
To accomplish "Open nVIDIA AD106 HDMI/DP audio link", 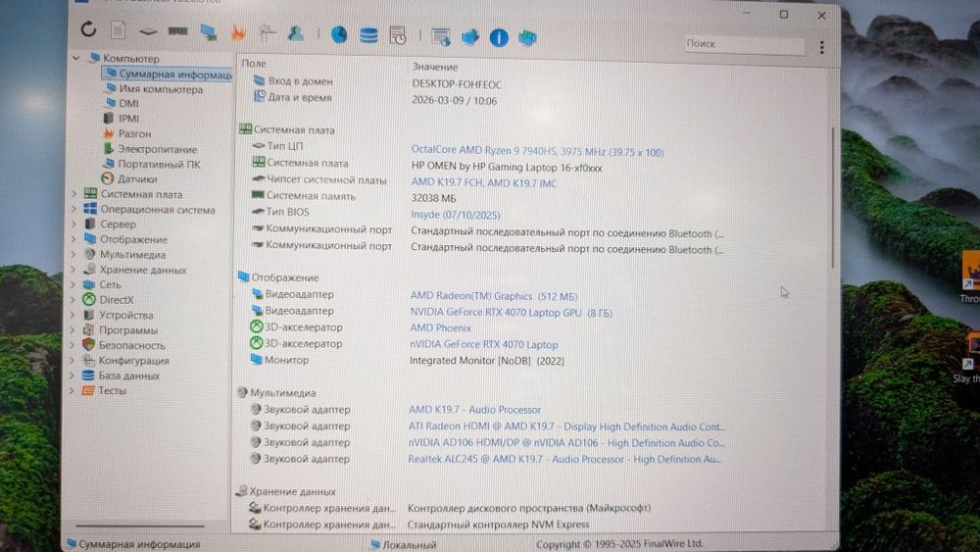I will [x=566, y=442].
